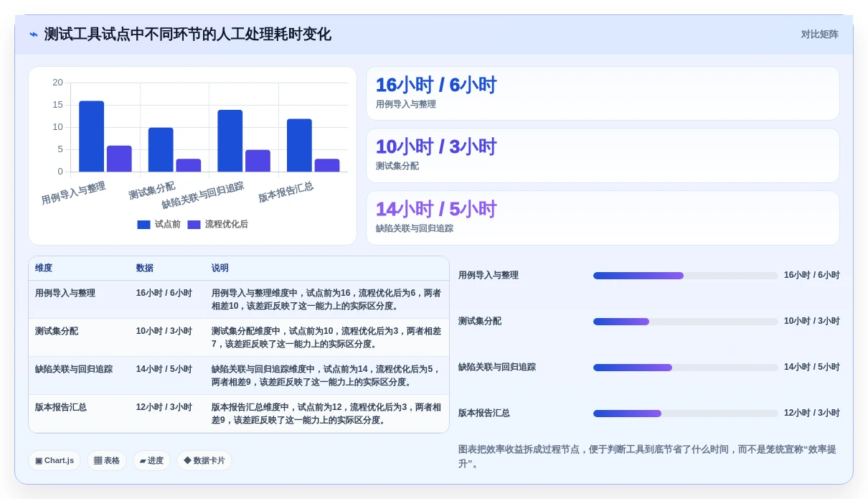Click the 测试集分配 x-axis label on chart
This screenshot has height=499, width=868.
tap(152, 190)
